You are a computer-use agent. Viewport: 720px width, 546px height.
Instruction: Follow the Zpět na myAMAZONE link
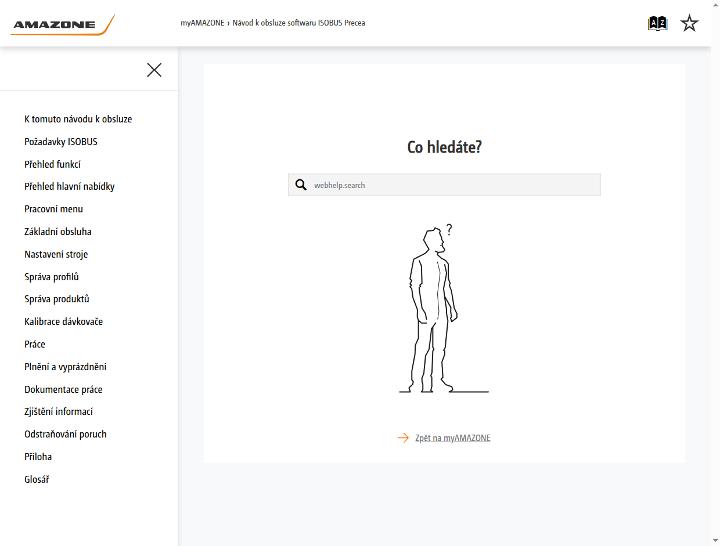(453, 438)
